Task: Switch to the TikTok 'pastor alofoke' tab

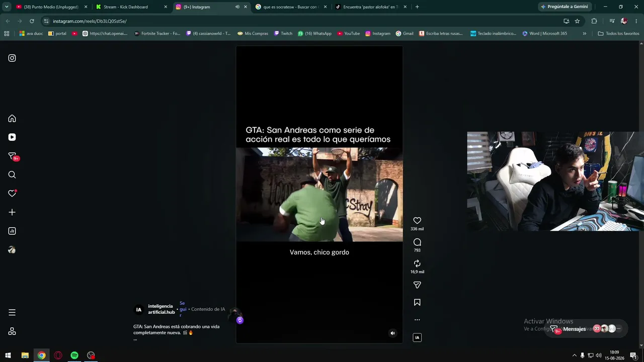Action: tap(372, 7)
